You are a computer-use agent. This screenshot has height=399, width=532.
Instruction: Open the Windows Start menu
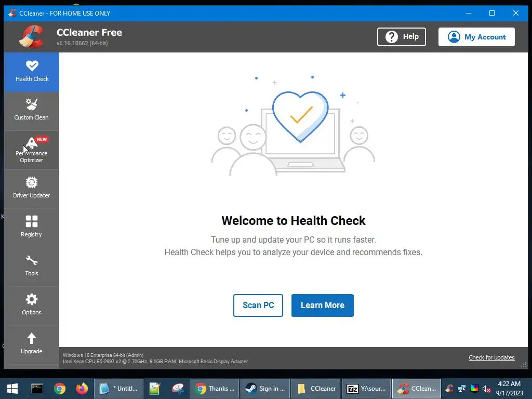(x=12, y=389)
